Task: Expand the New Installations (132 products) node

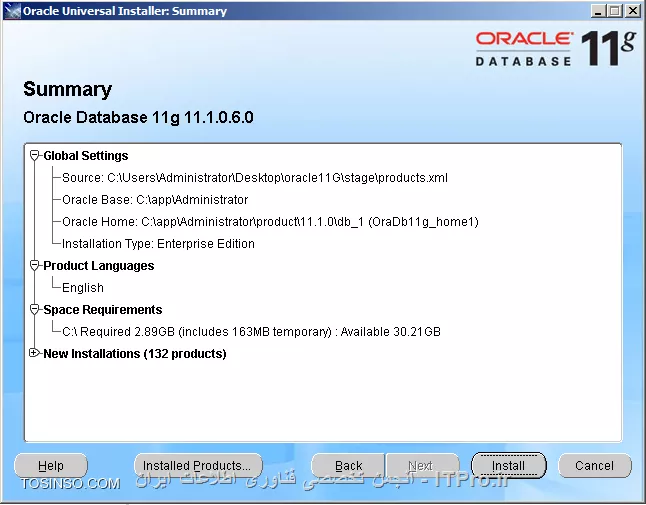Action: [34, 353]
